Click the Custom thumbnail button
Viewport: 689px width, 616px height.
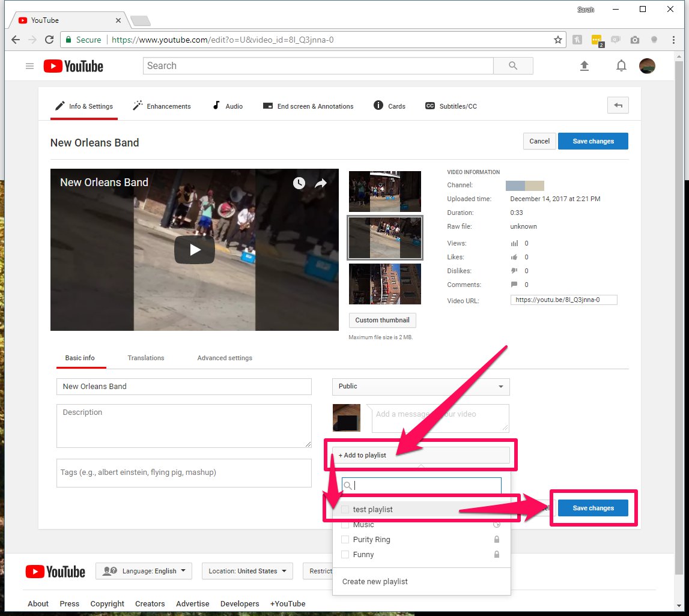coord(382,320)
